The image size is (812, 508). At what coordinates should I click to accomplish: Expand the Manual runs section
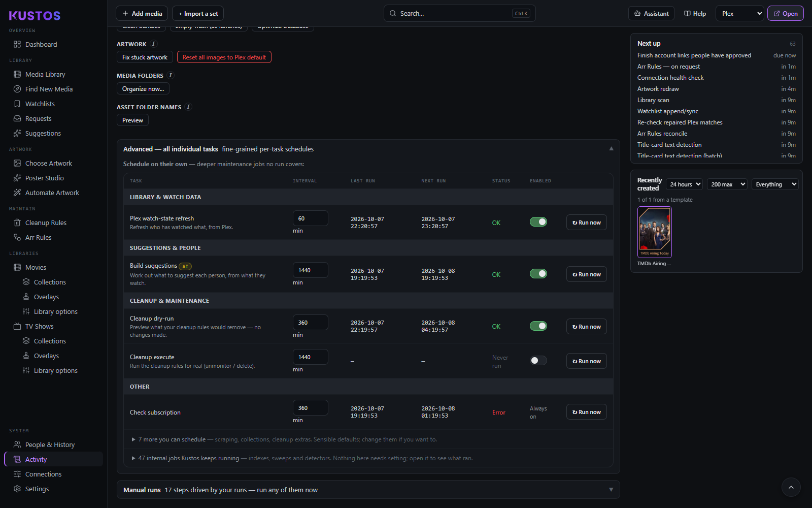click(x=368, y=490)
